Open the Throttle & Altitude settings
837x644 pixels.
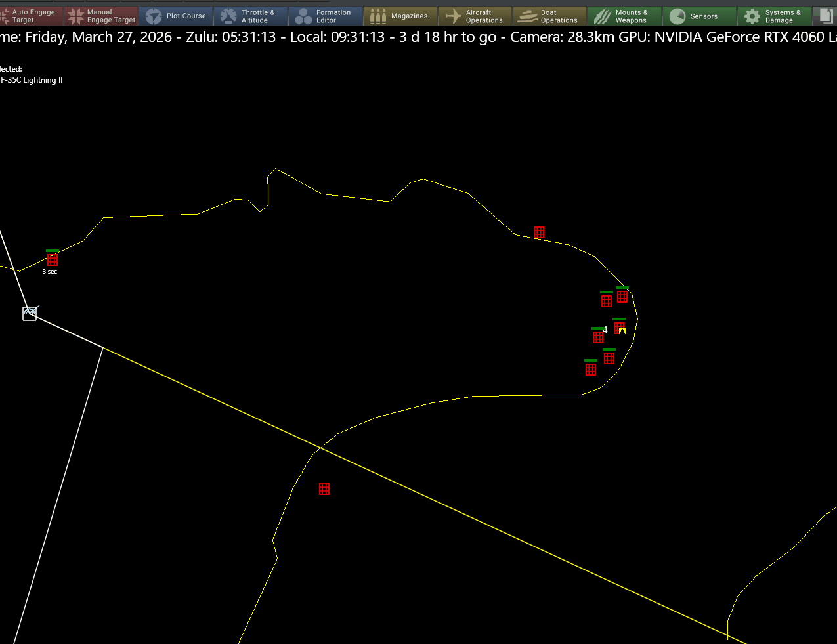[x=251, y=16]
